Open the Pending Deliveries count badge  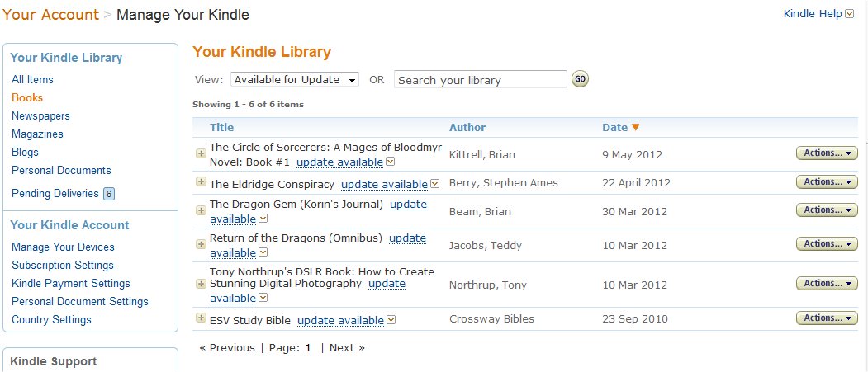[108, 194]
